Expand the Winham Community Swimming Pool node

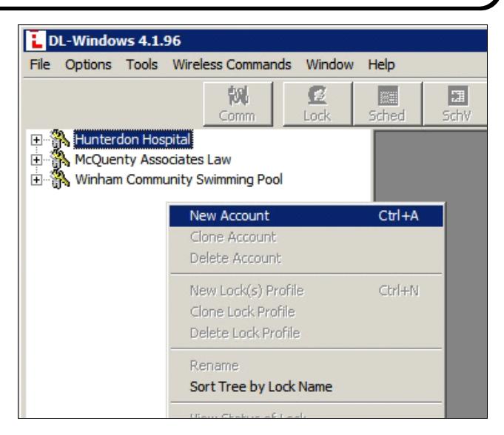(36, 180)
